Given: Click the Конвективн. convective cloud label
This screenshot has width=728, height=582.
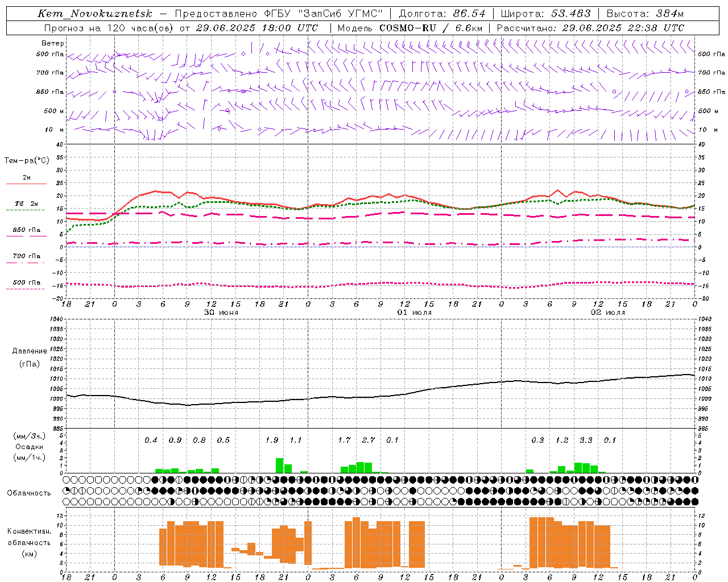Looking at the screenshot, I should tap(29, 531).
